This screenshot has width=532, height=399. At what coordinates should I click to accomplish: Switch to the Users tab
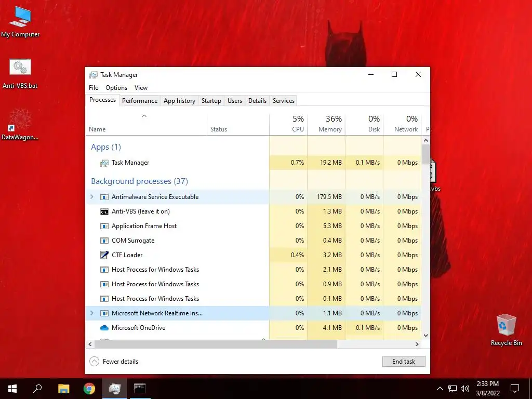[235, 101]
